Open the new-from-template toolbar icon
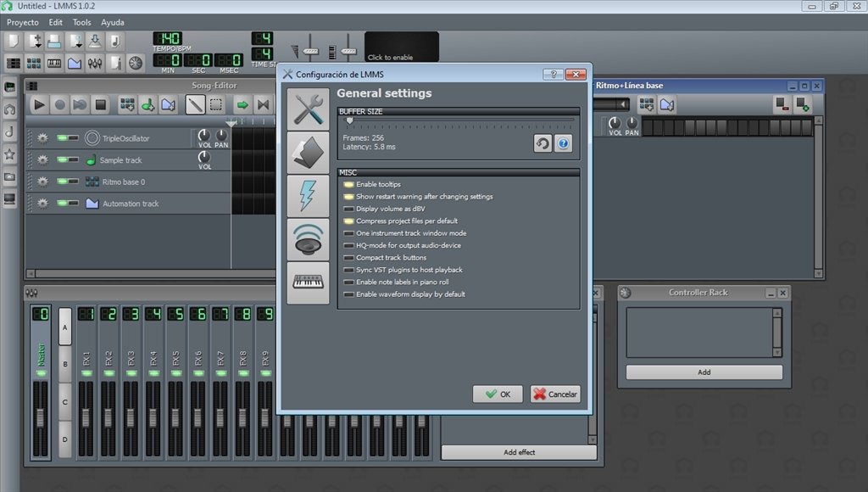The width and height of the screenshot is (868, 492). pos(34,41)
